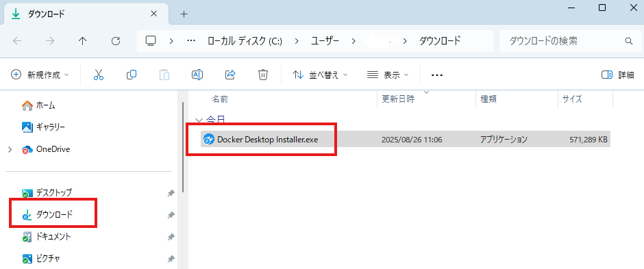Go back with the left arrow

(17, 41)
